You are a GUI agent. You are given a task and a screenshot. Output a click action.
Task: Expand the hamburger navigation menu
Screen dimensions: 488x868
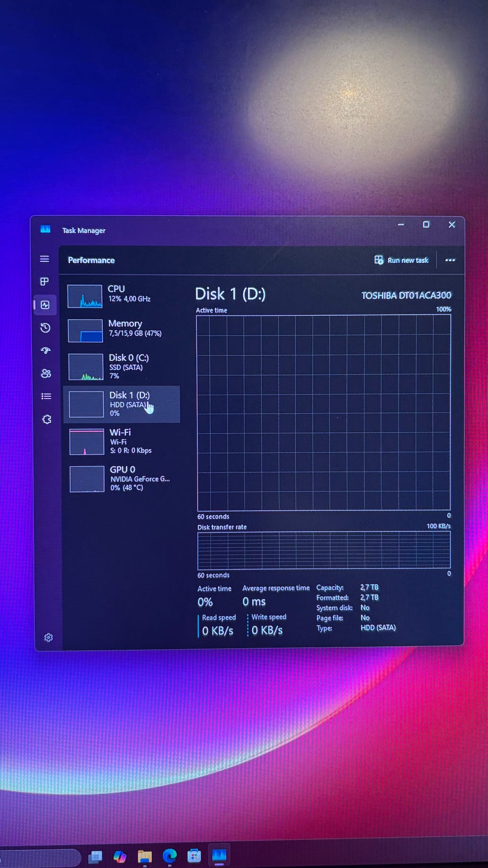45,259
